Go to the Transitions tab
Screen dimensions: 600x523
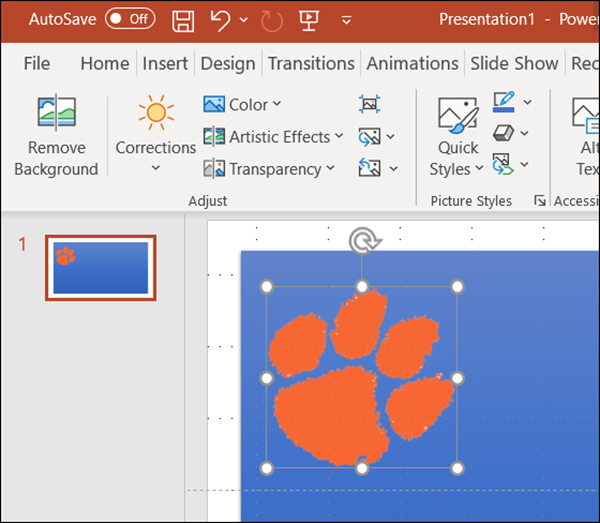click(311, 63)
